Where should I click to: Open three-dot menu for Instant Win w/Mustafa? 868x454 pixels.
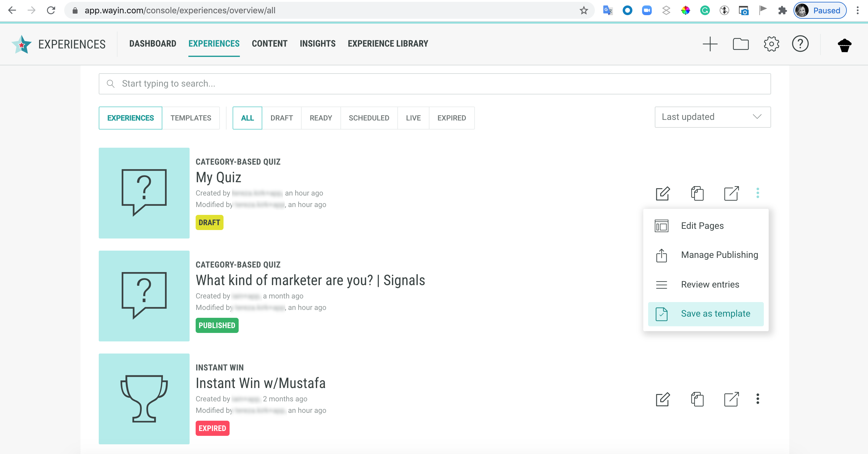click(757, 399)
